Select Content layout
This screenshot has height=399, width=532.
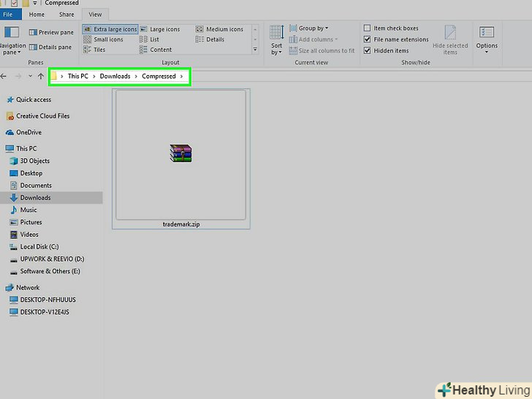[156, 50]
